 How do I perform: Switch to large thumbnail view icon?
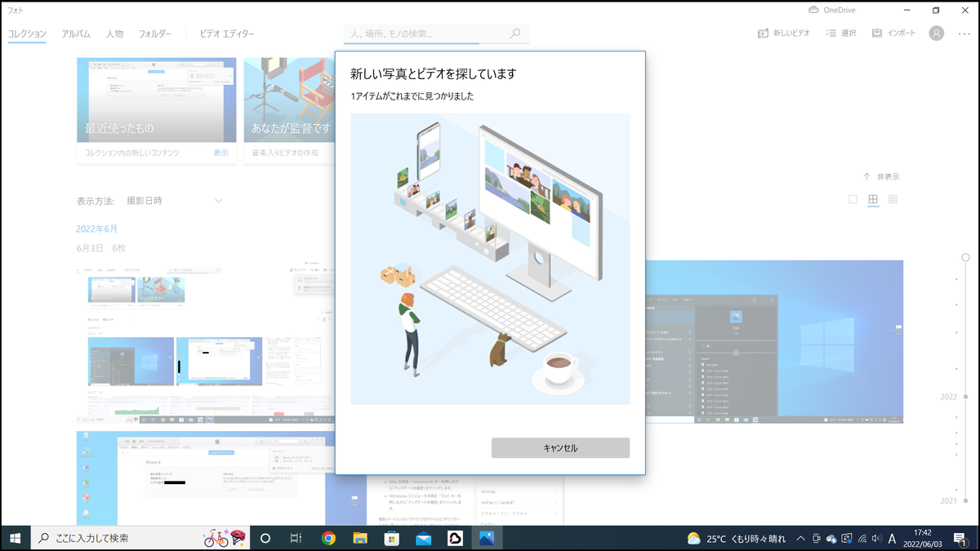coord(853,199)
